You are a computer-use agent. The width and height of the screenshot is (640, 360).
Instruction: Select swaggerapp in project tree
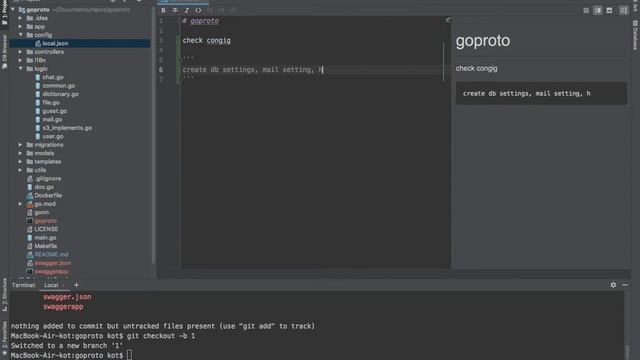(x=51, y=271)
